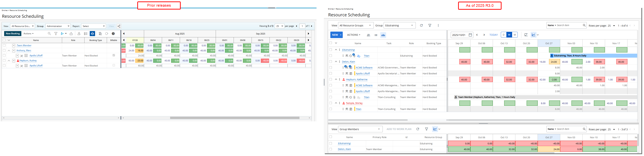Viewport: 644px width, 156px height.
Task: Click the share icon beside the View button
Action: [x=119, y=26]
